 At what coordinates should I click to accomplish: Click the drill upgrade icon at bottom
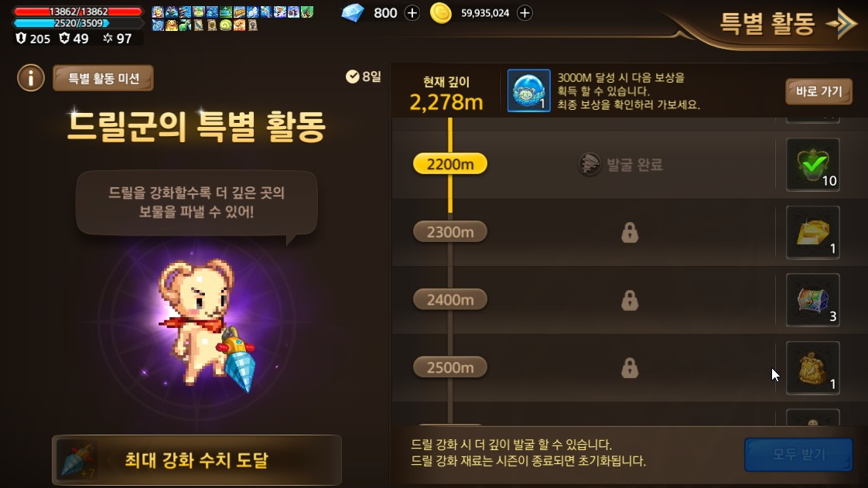pos(77,460)
